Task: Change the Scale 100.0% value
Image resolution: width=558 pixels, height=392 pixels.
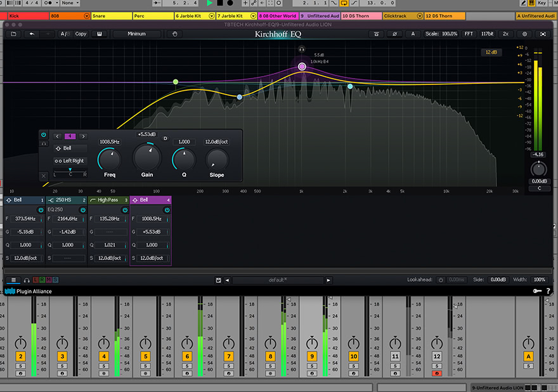Action: tap(450, 34)
